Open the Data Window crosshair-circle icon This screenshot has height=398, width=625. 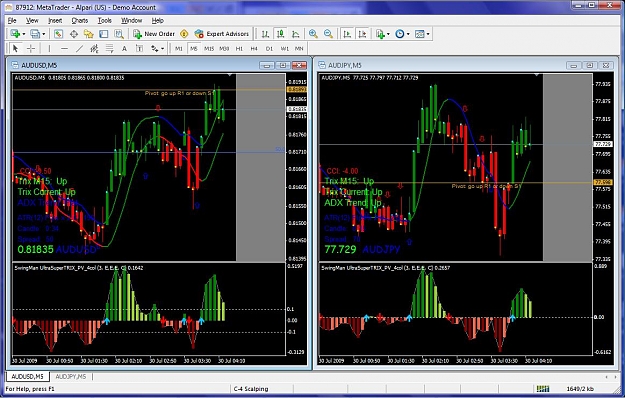coord(74,34)
